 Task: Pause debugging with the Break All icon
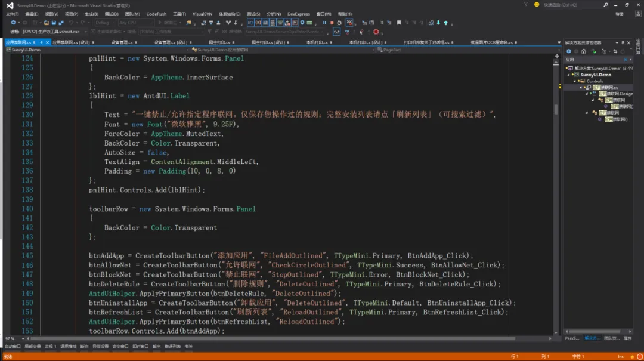324,23
